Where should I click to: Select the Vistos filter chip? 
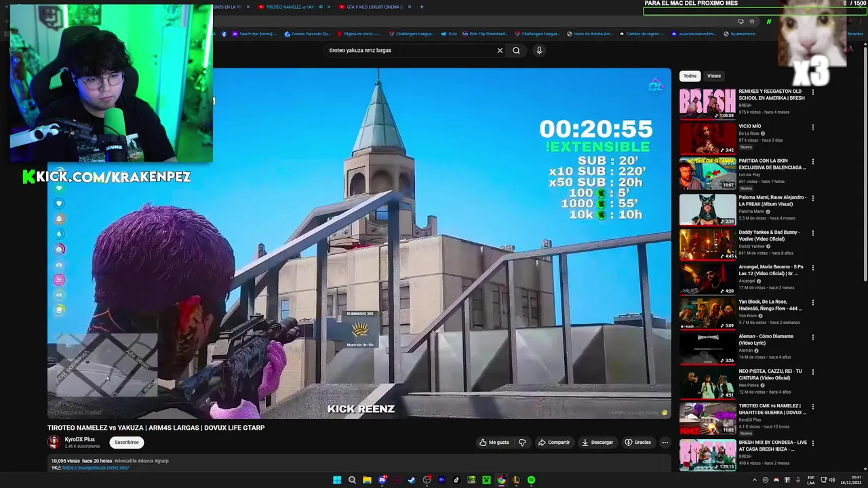[x=714, y=76]
